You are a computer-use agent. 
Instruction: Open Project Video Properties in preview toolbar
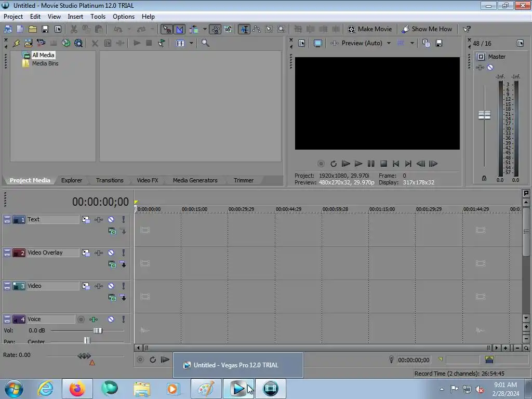coord(301,43)
